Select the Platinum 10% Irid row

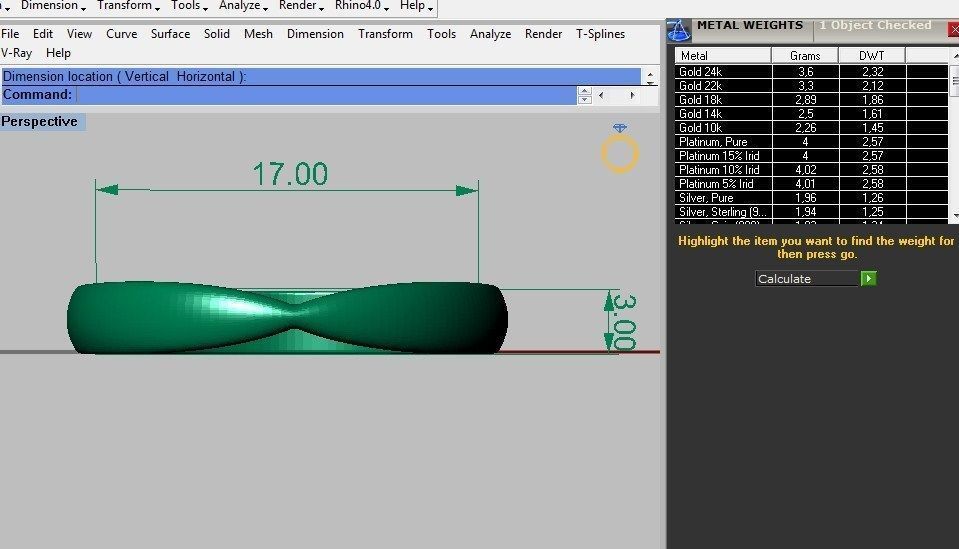coord(812,170)
